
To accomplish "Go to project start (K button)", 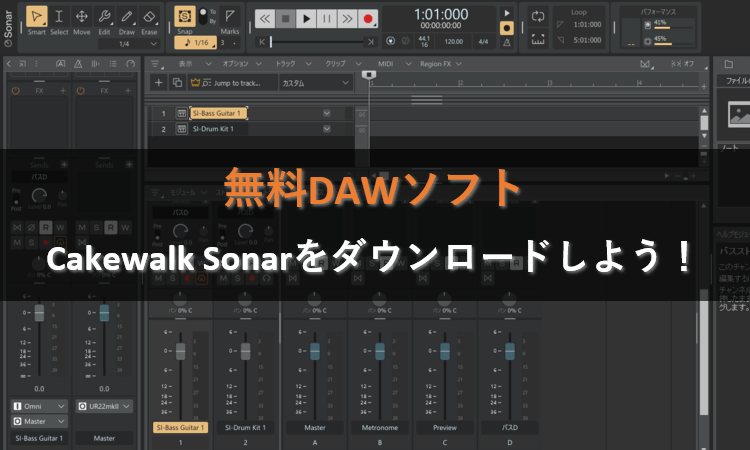I will [x=262, y=42].
